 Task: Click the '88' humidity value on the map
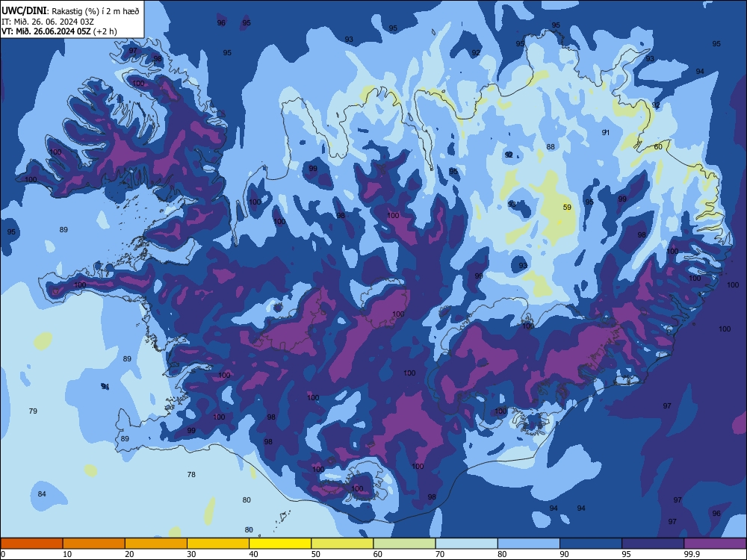pos(551,146)
